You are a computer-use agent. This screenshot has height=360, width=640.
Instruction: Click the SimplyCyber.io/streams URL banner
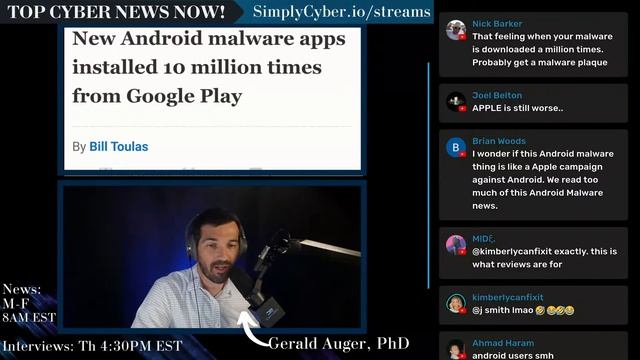point(341,11)
